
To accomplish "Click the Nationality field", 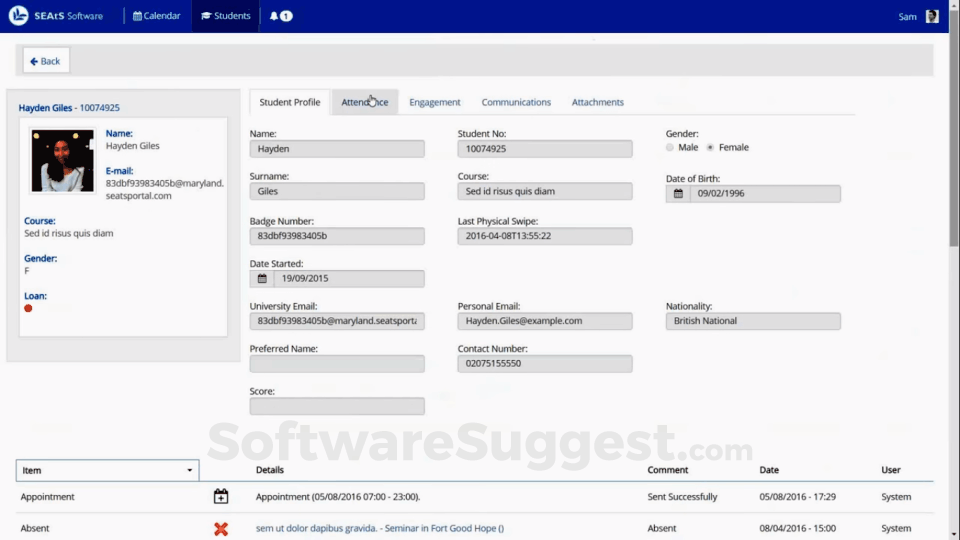I will (753, 321).
